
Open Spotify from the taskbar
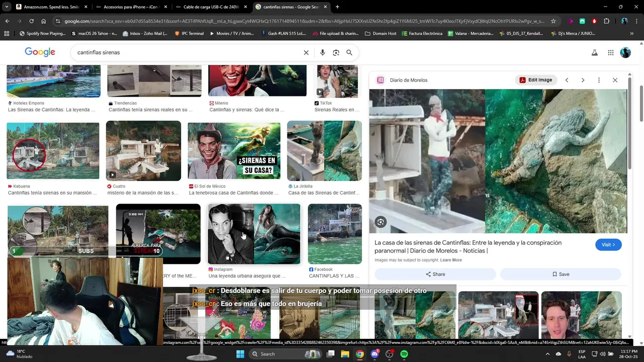(x=404, y=354)
